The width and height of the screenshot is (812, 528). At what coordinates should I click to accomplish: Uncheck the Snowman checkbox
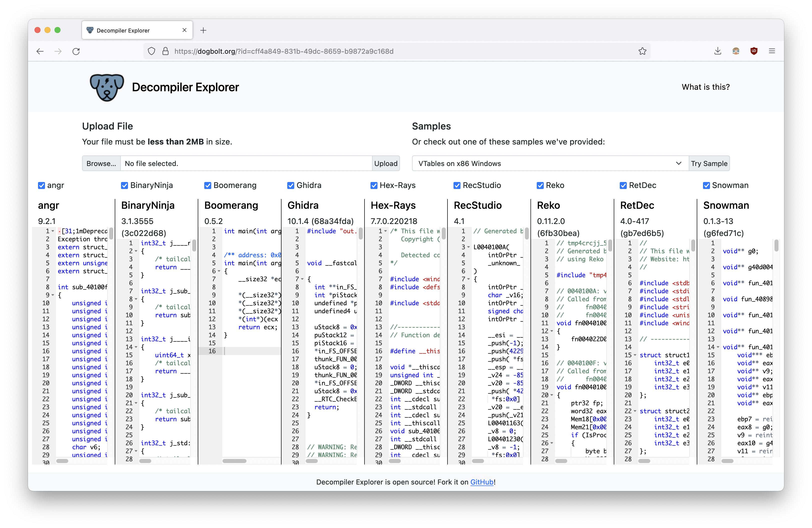[x=706, y=185]
